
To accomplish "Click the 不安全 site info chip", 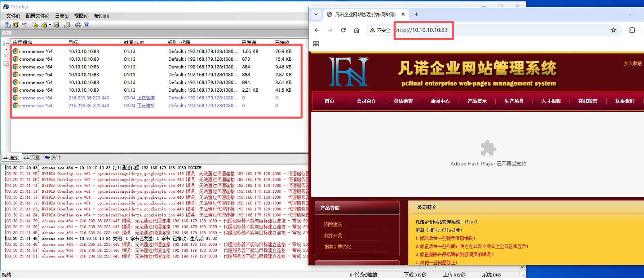I will click(380, 30).
